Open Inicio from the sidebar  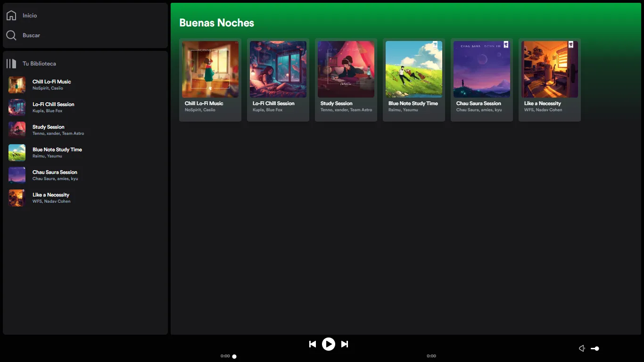point(30,16)
